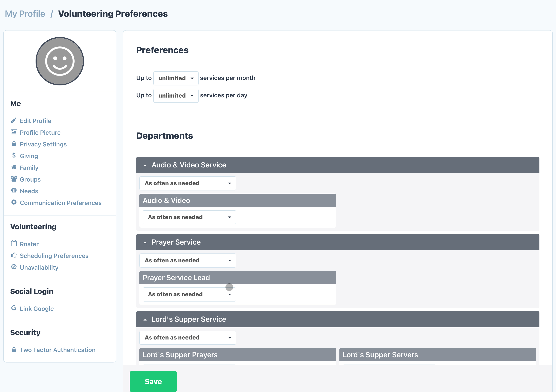Open Lord's Supper Service frequency dropdown
This screenshot has height=392, width=556.
coord(188,338)
